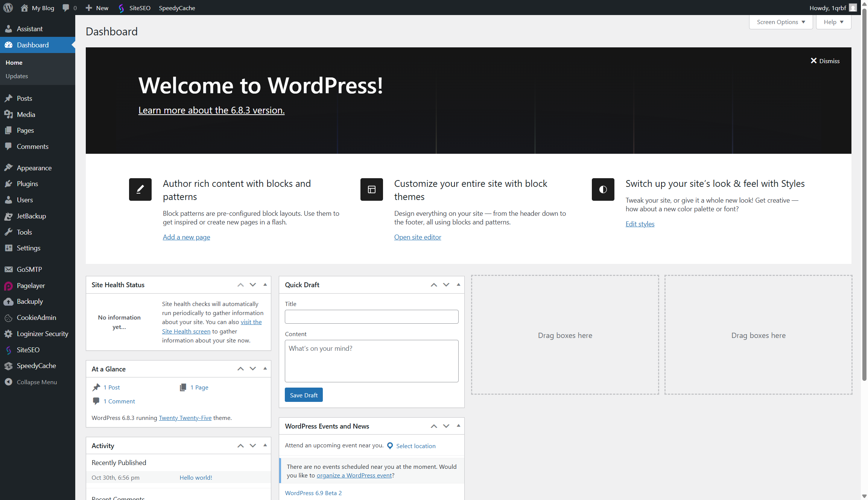Image resolution: width=868 pixels, height=500 pixels.
Task: Open the Updates submenu item
Action: point(17,76)
